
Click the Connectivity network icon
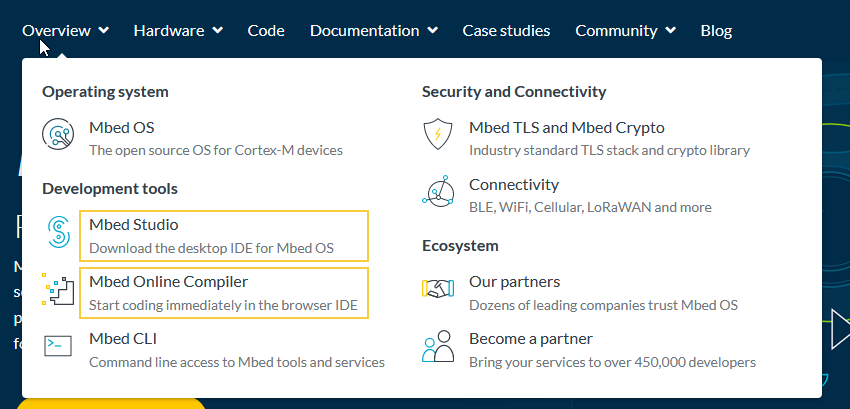coord(438,191)
